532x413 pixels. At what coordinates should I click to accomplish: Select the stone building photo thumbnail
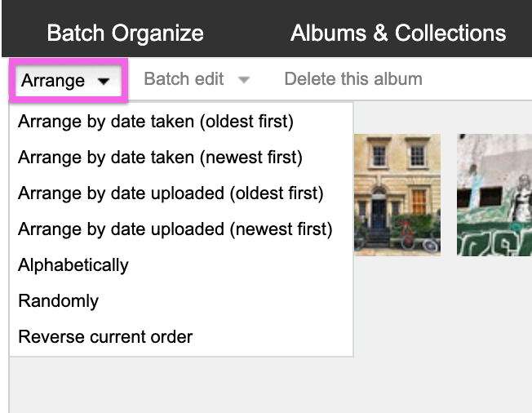pos(397,195)
